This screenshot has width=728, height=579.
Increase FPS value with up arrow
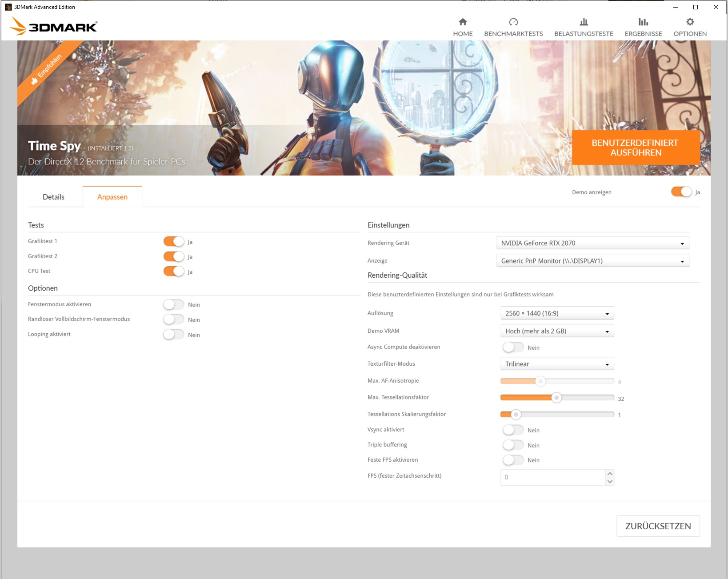[x=610, y=474]
